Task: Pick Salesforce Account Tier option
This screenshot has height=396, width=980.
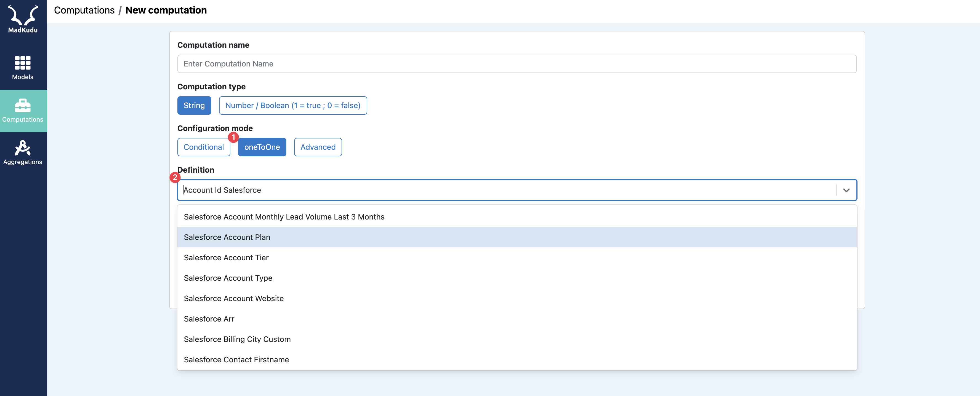Action: pyautogui.click(x=517, y=258)
